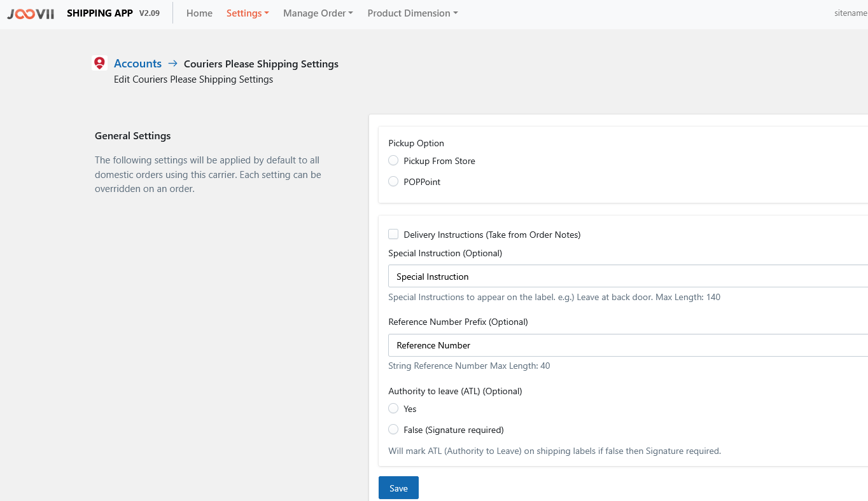Enable Delivery Instructions from Order Notes checkbox

click(393, 235)
